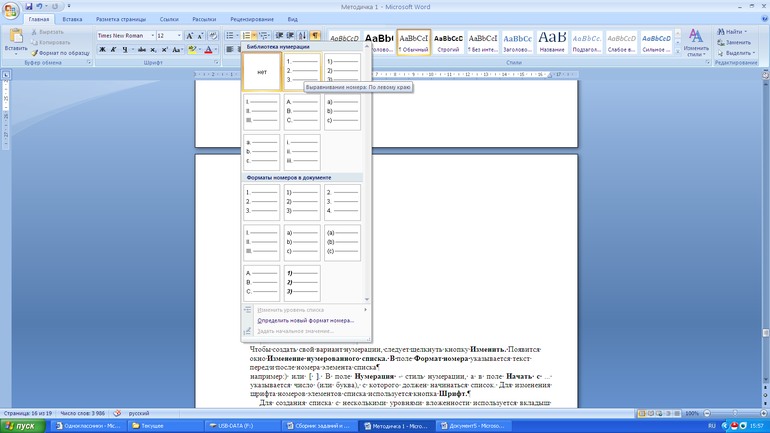
Task: Shrink font size with smaller A icon
Action: pyautogui.click(x=200, y=36)
